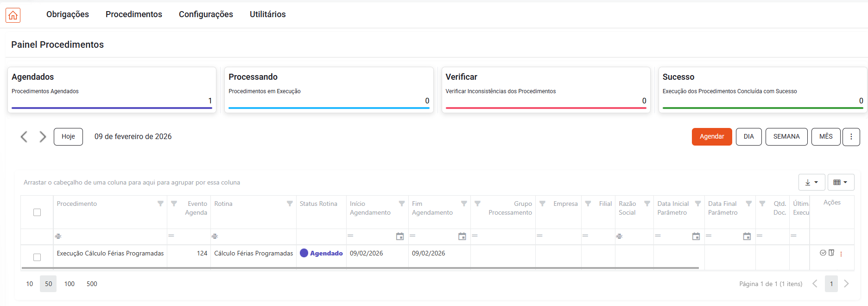Open the Procedimento contains filter operator selector

point(58,236)
